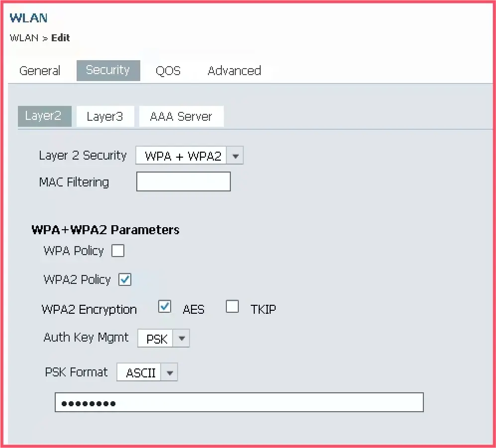
Task: Click the Edit breadcrumb label
Action: click(61, 38)
